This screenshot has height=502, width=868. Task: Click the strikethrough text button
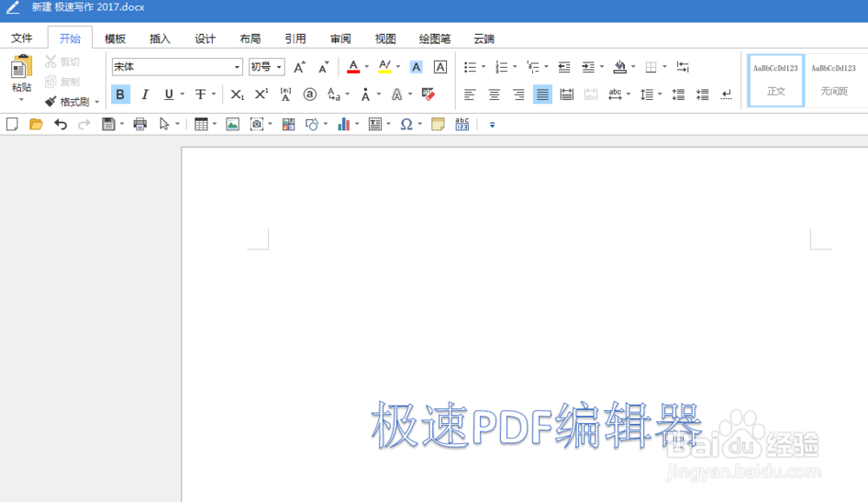point(201,94)
